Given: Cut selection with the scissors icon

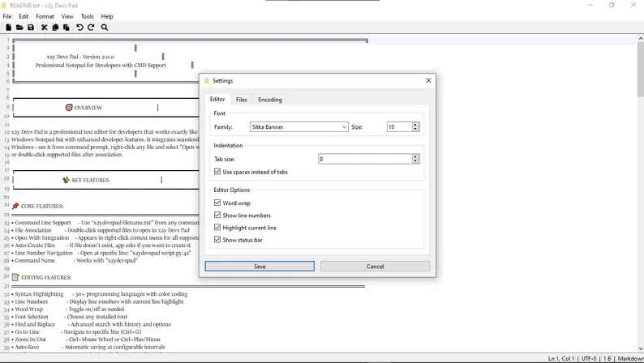Looking at the screenshot, I should click(x=45, y=28).
